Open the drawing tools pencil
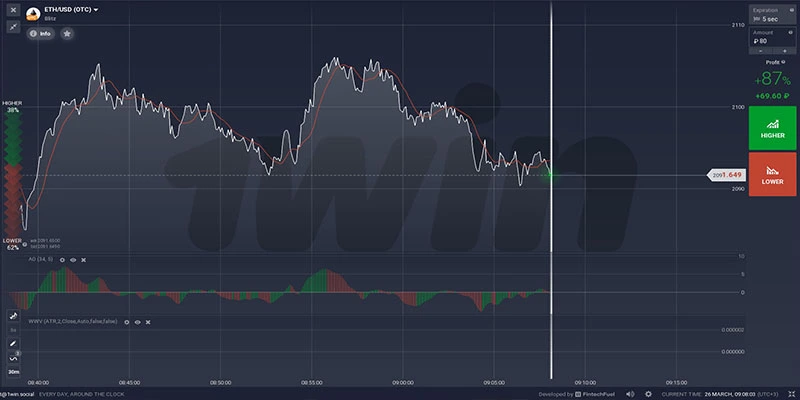The image size is (800, 400). [13, 344]
